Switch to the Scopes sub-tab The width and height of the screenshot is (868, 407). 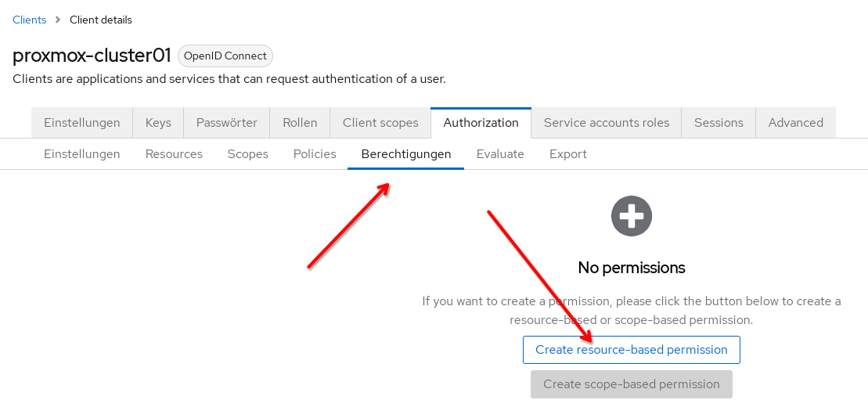coord(247,154)
